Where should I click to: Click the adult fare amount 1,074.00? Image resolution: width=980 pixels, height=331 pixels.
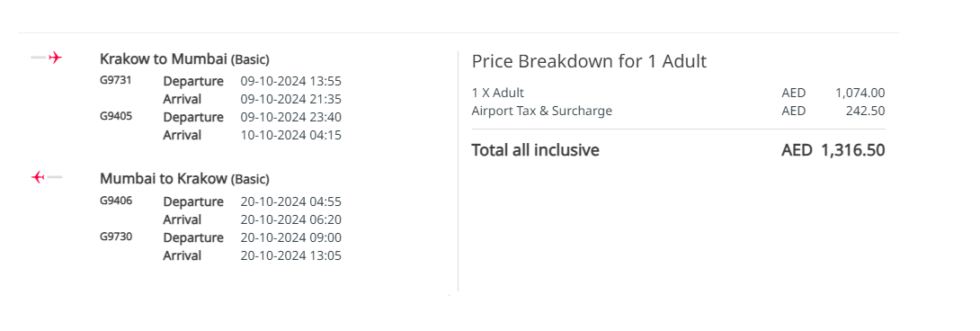point(860,94)
